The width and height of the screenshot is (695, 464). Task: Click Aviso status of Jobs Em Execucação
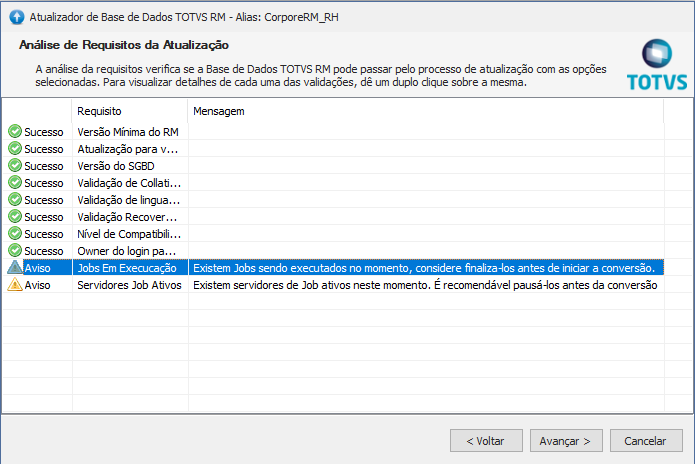(x=37, y=268)
